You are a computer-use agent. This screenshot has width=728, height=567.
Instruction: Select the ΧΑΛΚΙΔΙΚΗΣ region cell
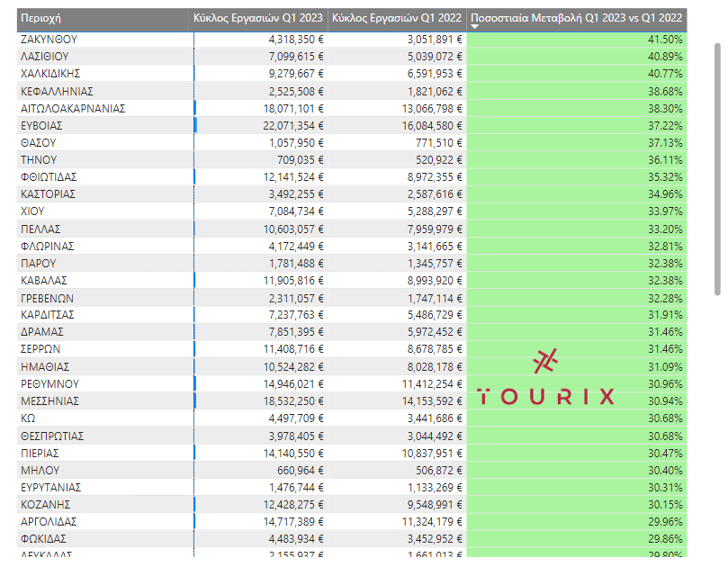(x=51, y=74)
